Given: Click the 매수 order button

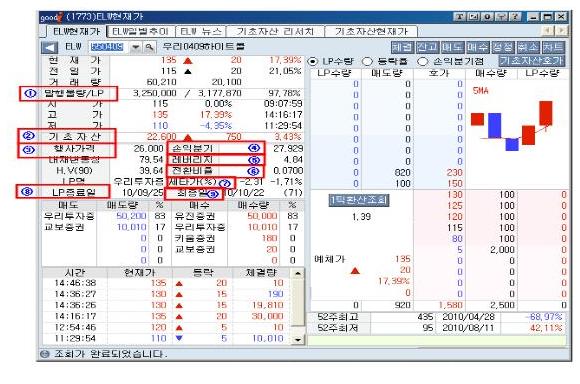Looking at the screenshot, I should (478, 47).
